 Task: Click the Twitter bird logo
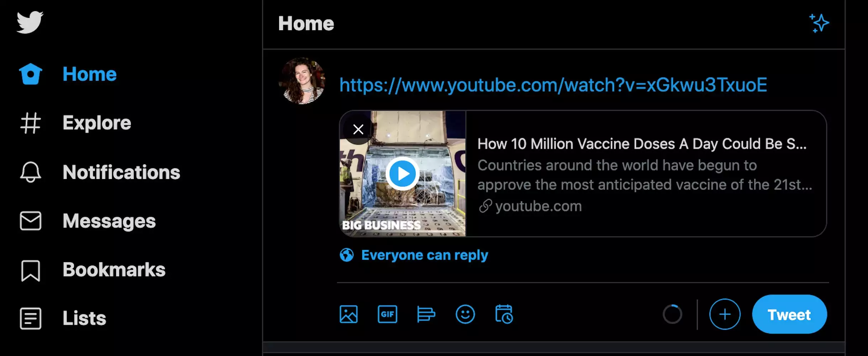click(x=30, y=22)
